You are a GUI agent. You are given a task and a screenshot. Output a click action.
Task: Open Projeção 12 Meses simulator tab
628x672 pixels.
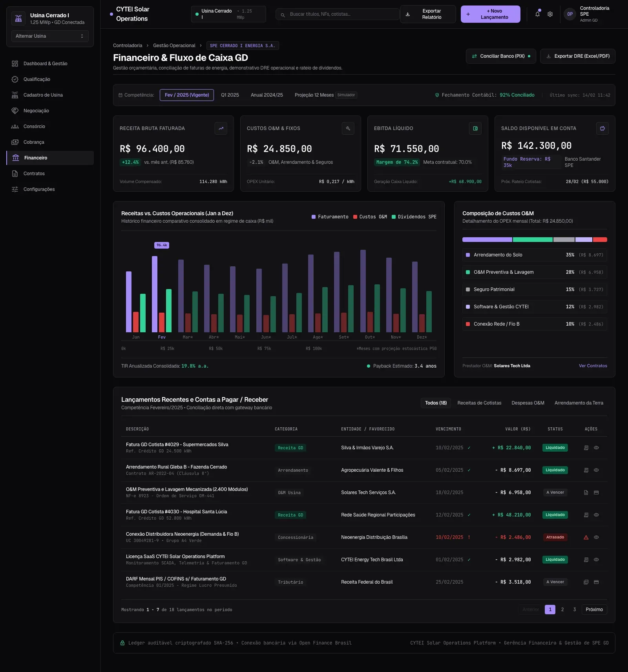point(326,95)
